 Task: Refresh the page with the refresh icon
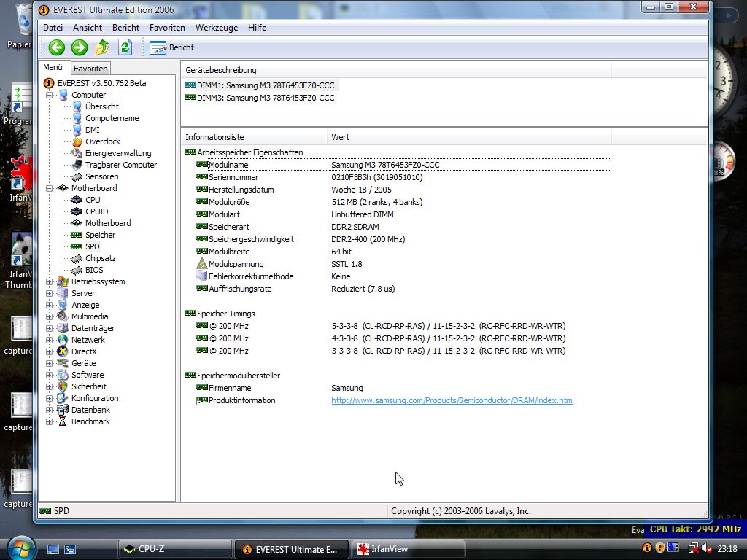(125, 47)
